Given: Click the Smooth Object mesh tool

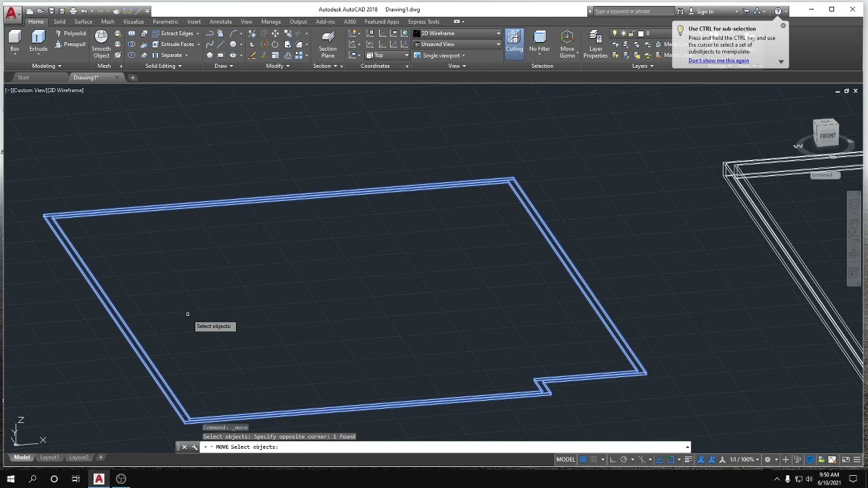Looking at the screenshot, I should click(101, 43).
